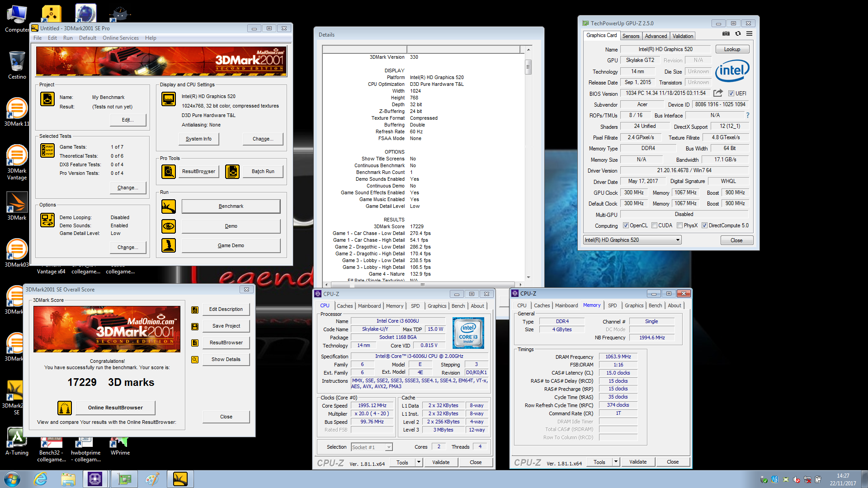Expand the Tools arrow in left CPU-Z window
The height and width of the screenshot is (488, 868).
[x=419, y=462]
